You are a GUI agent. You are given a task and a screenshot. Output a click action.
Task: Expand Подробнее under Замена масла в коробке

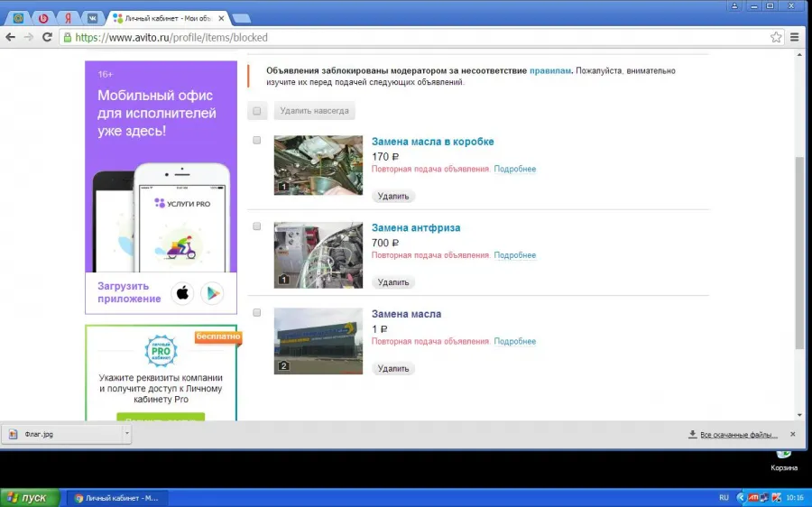click(515, 169)
